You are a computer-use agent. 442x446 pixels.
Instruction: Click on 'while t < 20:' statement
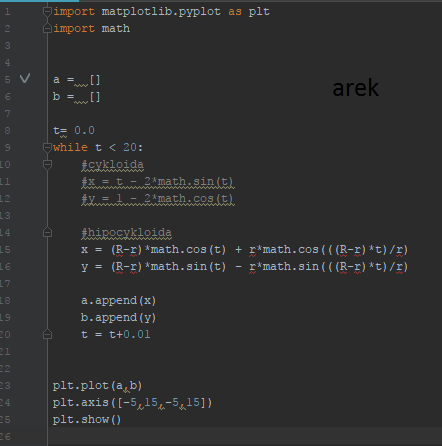tap(98, 147)
